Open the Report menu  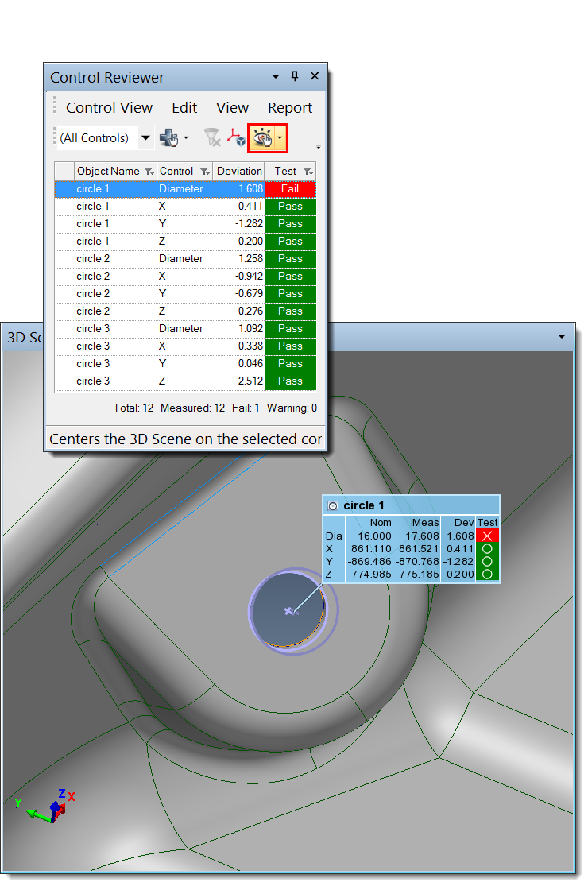pos(290,107)
